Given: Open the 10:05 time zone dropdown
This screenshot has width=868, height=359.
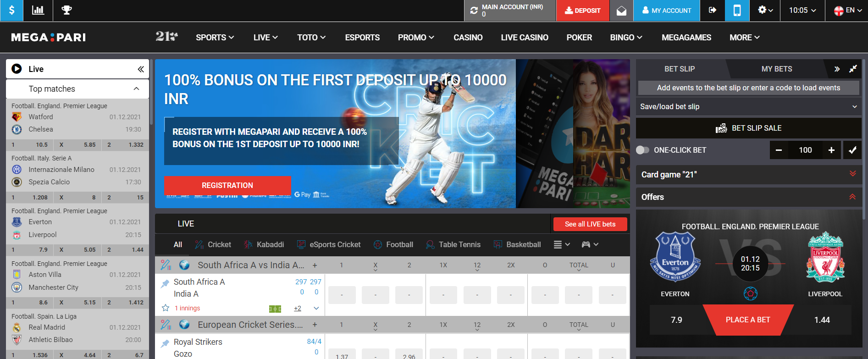Looking at the screenshot, I should click(x=802, y=10).
